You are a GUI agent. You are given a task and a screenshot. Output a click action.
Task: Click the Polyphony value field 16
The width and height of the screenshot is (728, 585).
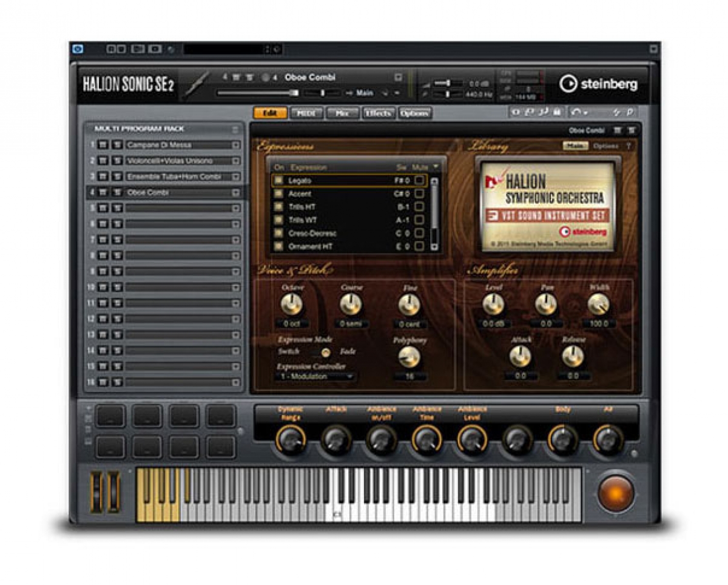tap(409, 377)
